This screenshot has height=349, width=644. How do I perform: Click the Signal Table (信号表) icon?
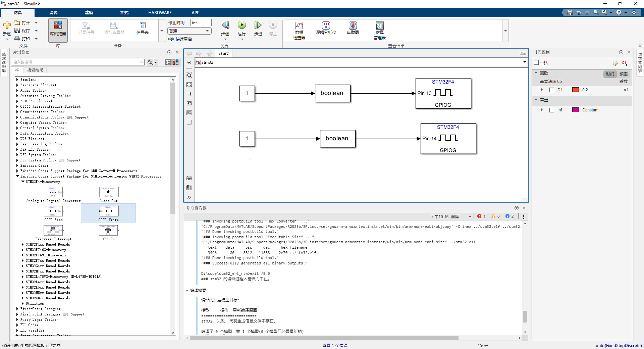click(x=143, y=28)
